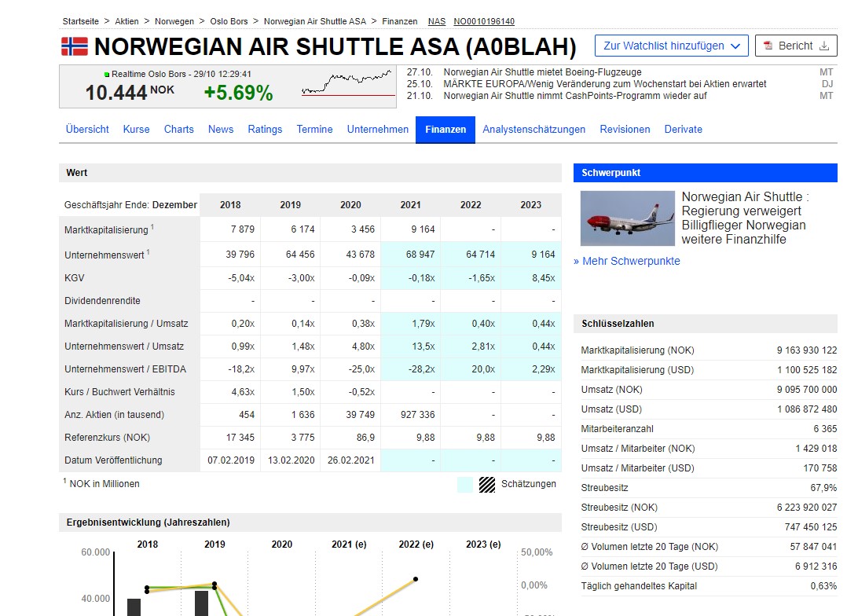Click the Finanzen breadcrumb item
This screenshot has width=847, height=616.
400,21
